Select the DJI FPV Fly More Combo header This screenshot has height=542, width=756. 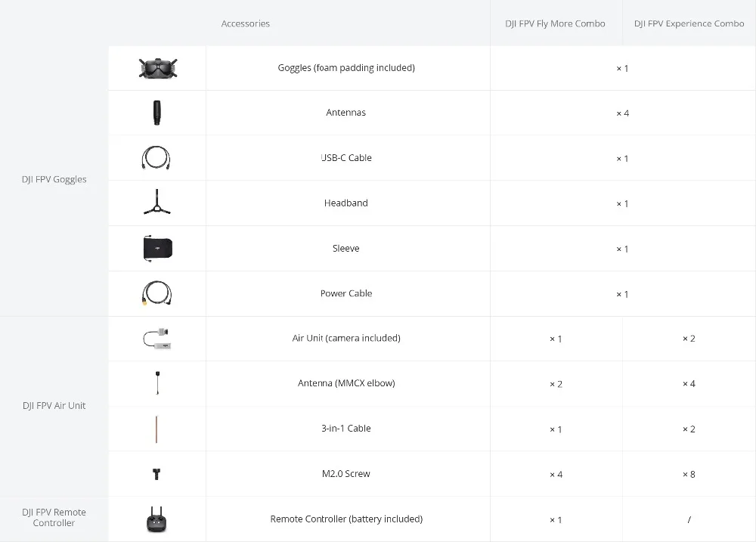coord(555,23)
